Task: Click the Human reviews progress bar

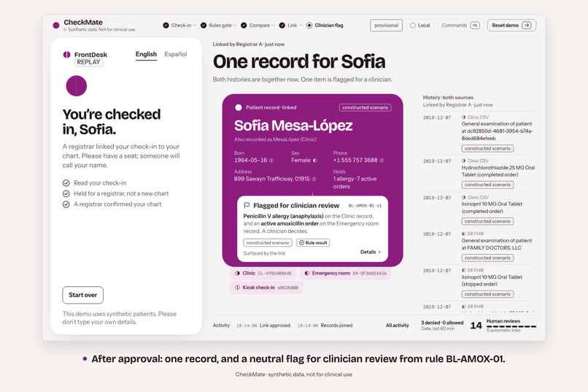Action: [511, 326]
